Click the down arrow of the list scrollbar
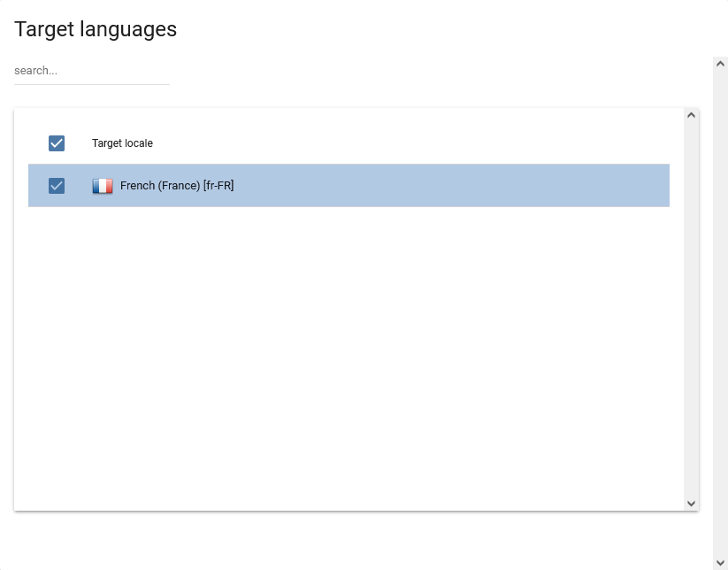The width and height of the screenshot is (728, 570). [x=692, y=503]
